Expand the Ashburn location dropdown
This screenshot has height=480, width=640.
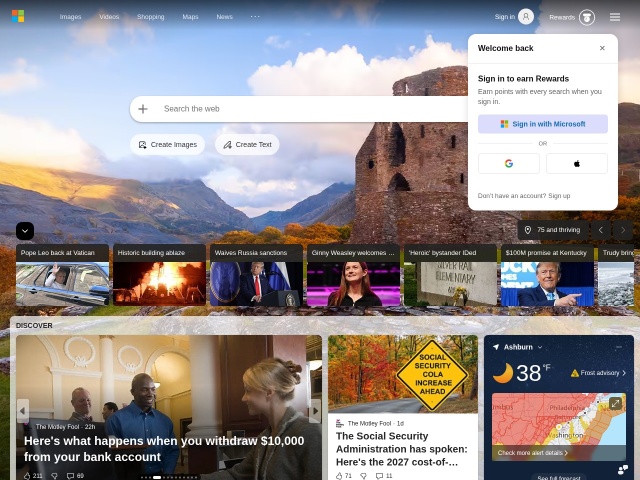coord(540,347)
